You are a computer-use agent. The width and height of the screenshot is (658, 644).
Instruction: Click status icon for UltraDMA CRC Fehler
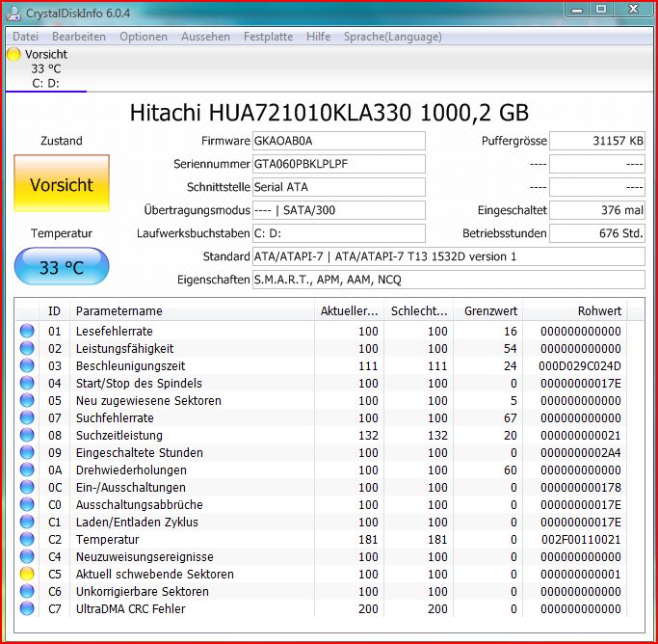tap(27, 608)
